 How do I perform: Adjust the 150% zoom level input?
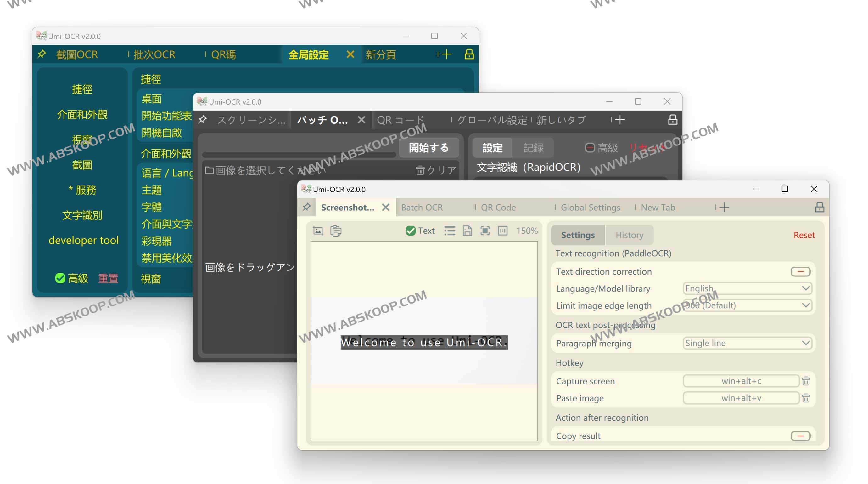tap(525, 230)
